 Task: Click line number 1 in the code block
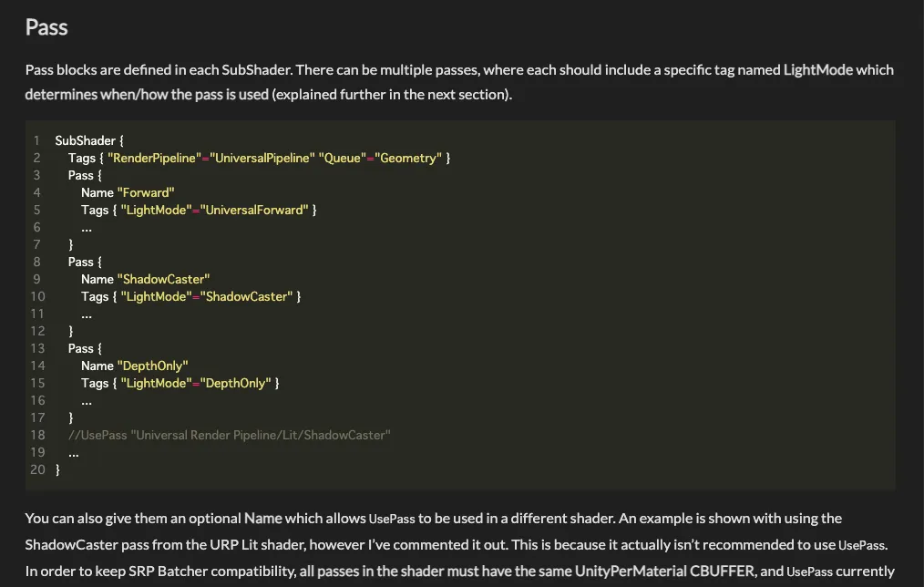36,141
